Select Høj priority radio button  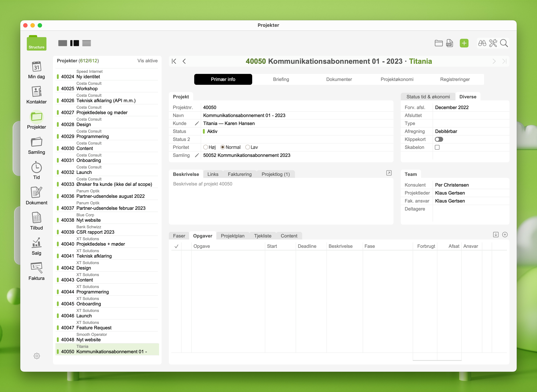(205, 147)
